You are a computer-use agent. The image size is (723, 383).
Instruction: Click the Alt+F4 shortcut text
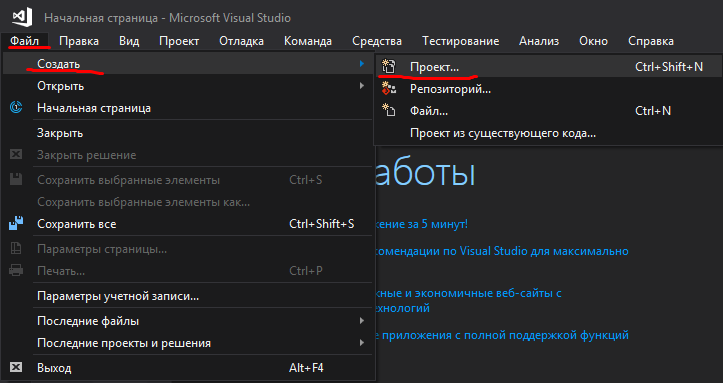click(306, 367)
